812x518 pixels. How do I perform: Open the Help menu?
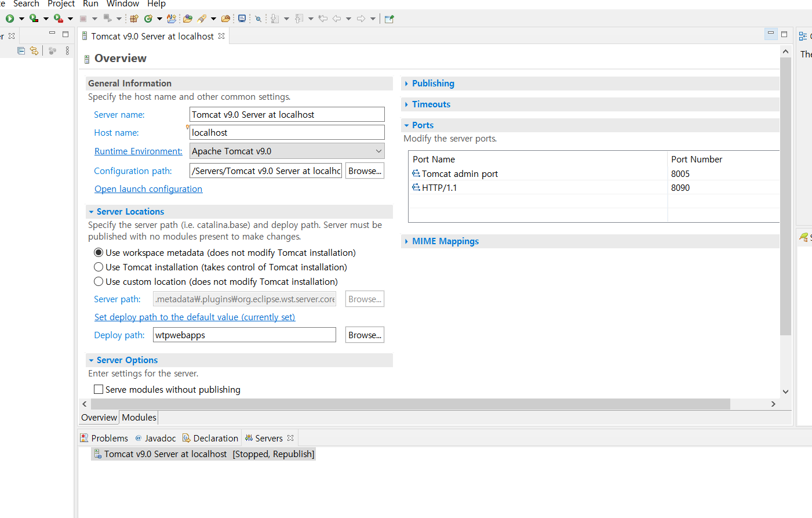point(156,4)
